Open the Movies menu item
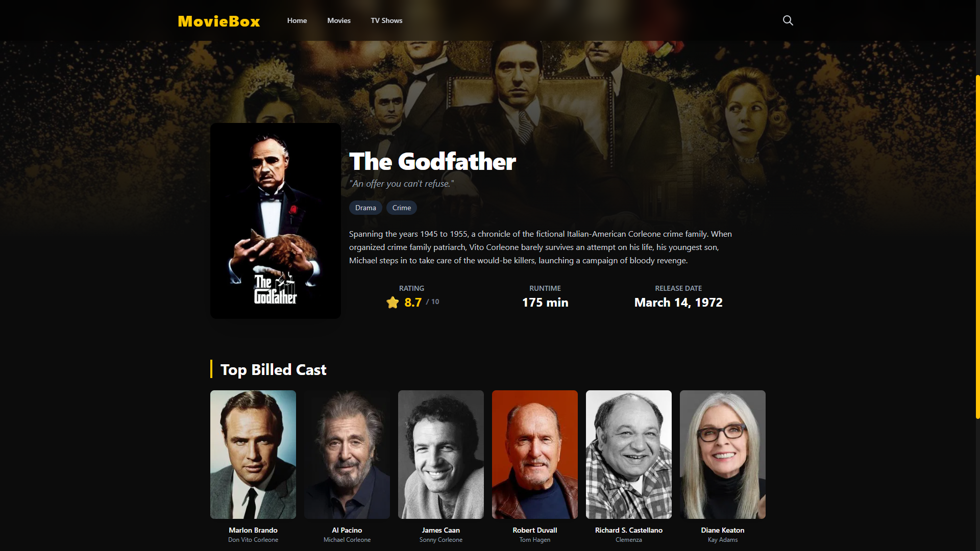The height and width of the screenshot is (551, 980). click(339, 20)
